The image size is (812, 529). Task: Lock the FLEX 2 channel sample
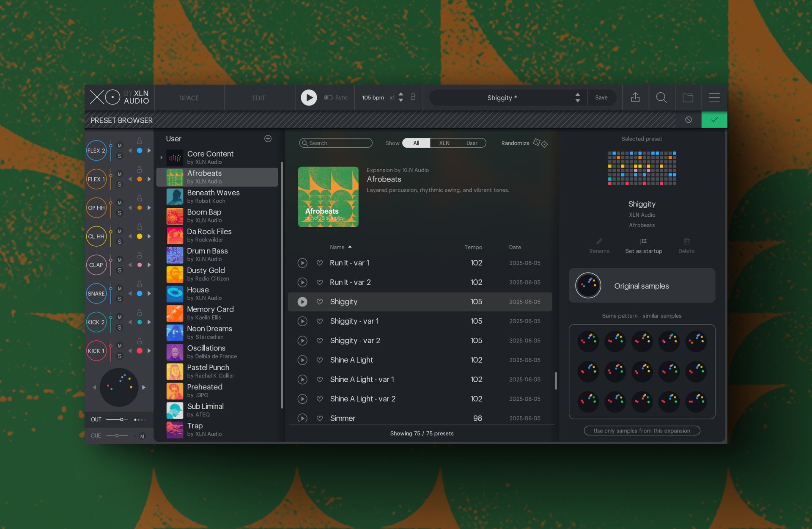tap(139, 141)
